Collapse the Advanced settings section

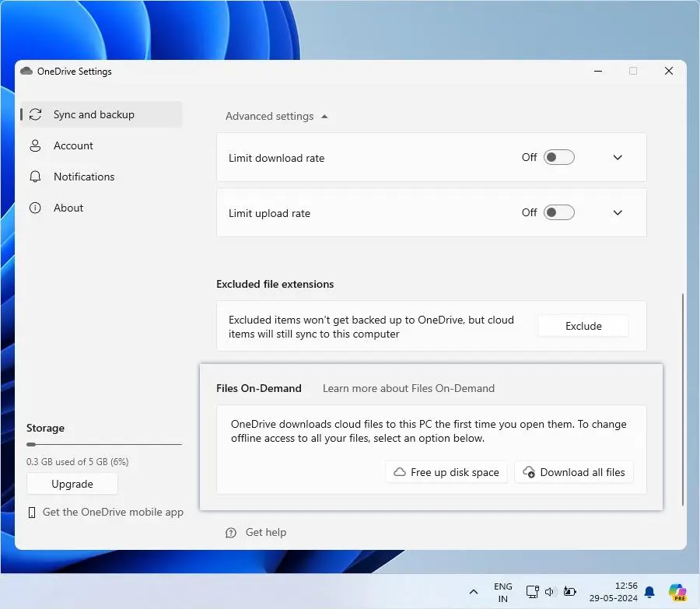277,116
